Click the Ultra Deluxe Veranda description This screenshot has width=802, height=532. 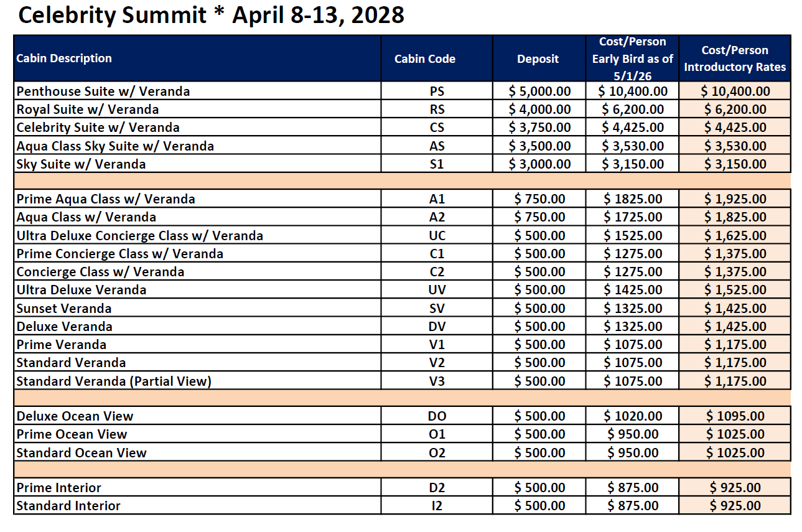(x=82, y=290)
